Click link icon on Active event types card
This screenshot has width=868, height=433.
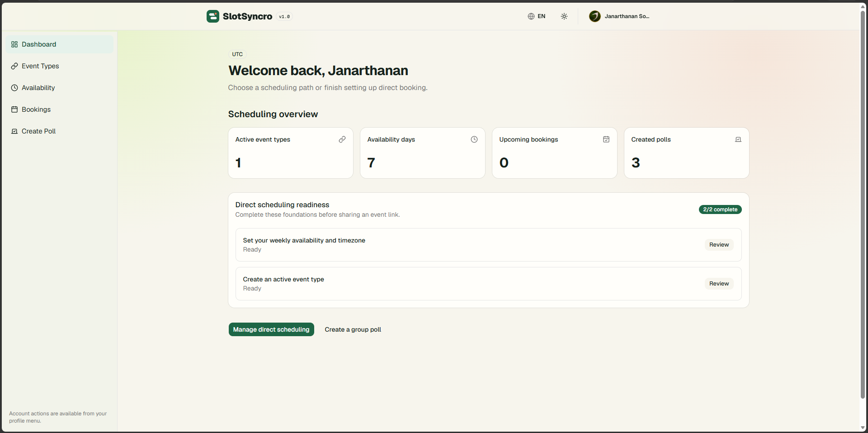pyautogui.click(x=342, y=139)
